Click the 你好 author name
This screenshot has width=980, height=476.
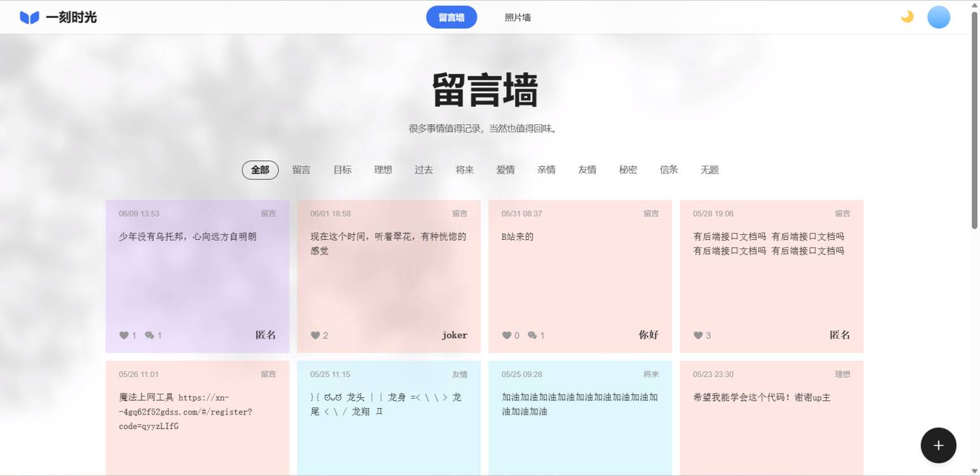point(648,335)
